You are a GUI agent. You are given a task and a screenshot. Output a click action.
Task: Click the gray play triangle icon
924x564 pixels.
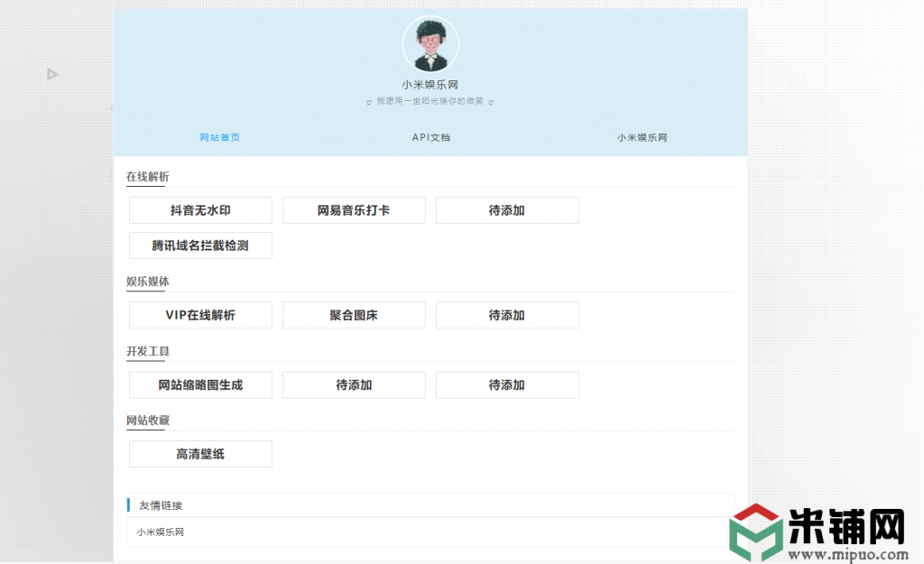point(52,74)
